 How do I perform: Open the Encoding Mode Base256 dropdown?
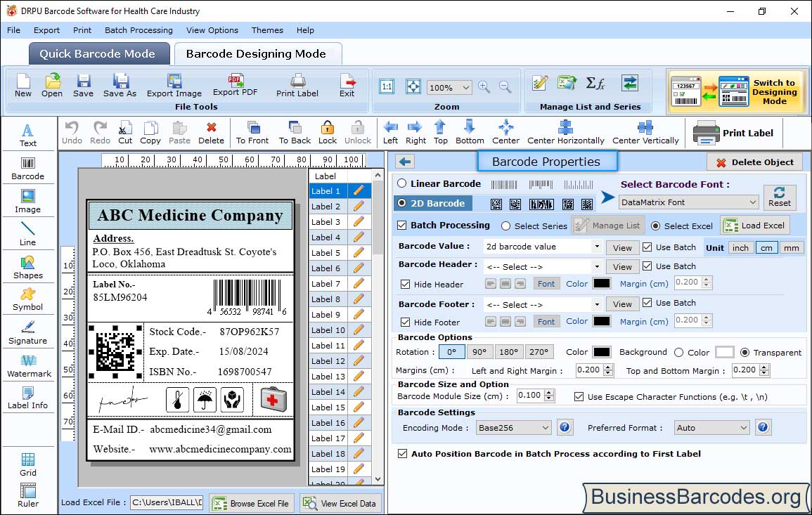coord(514,428)
